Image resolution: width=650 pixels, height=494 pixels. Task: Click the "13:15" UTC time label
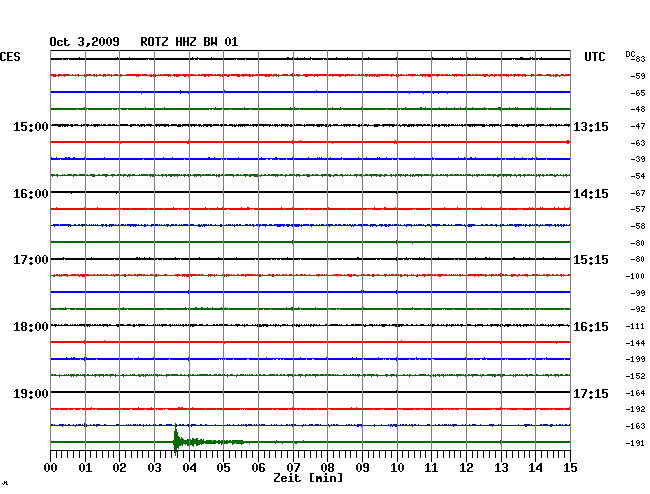(591, 126)
